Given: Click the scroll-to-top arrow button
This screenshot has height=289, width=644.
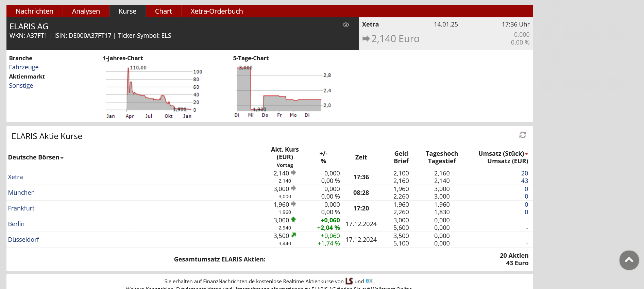Looking at the screenshot, I should pos(629,260).
